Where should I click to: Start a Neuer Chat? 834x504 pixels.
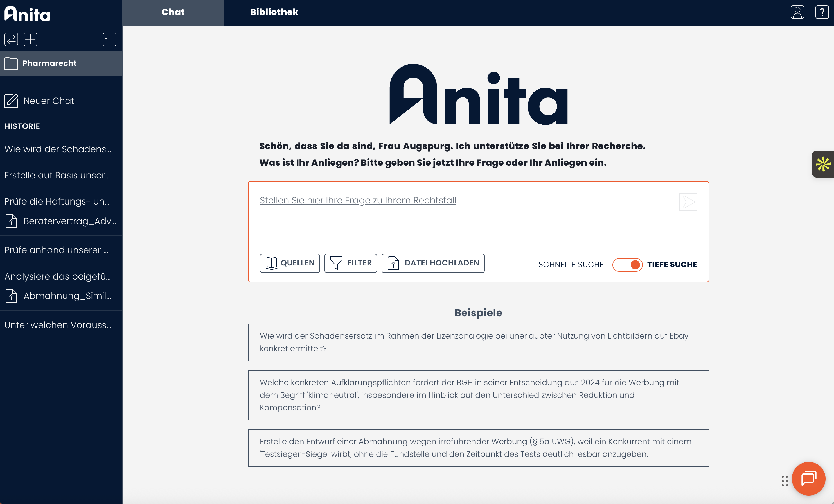tap(42, 101)
